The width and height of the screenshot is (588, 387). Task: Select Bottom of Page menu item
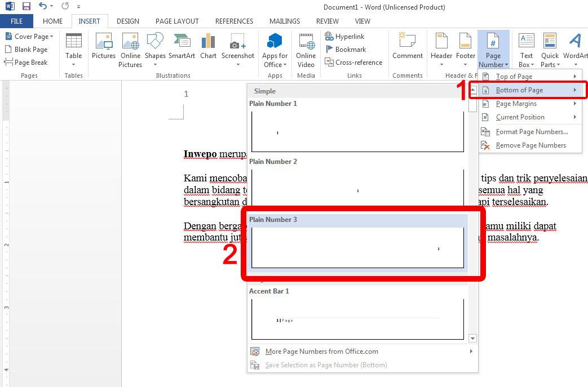pyautogui.click(x=530, y=90)
